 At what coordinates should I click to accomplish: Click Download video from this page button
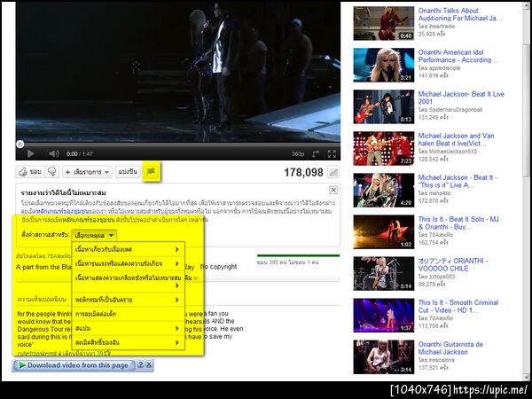point(74,365)
